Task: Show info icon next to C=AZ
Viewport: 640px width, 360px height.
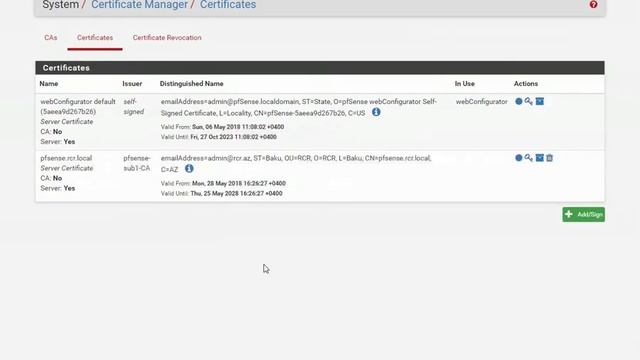Action: point(189,168)
